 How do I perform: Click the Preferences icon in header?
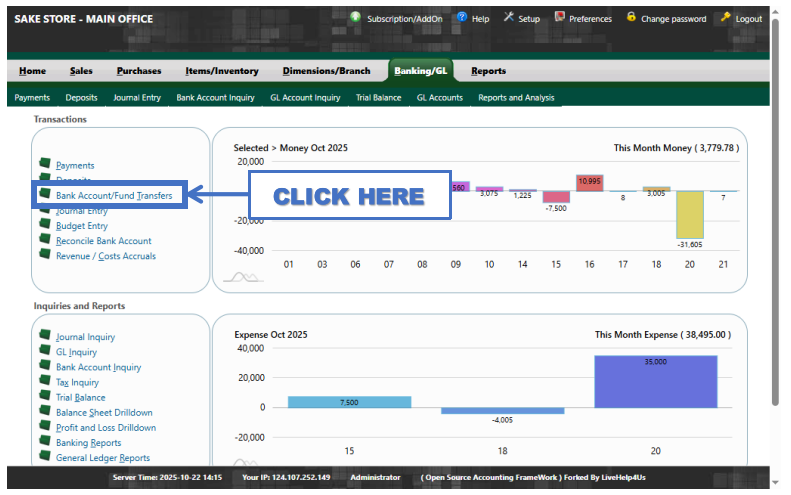coord(559,18)
